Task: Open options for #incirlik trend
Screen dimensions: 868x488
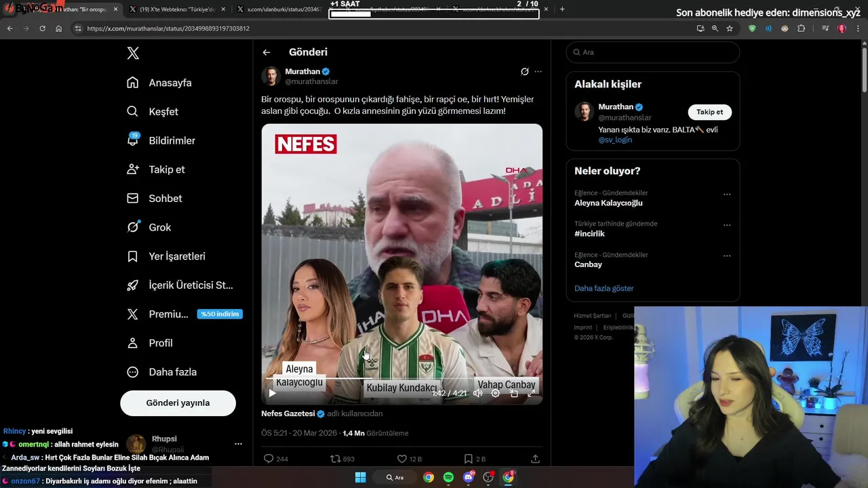Action: click(727, 225)
